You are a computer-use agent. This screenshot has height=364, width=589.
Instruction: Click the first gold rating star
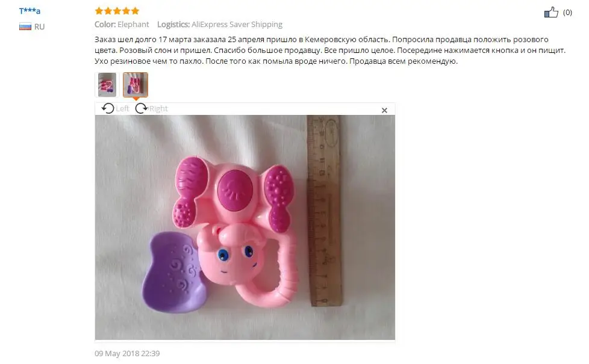tap(99, 11)
